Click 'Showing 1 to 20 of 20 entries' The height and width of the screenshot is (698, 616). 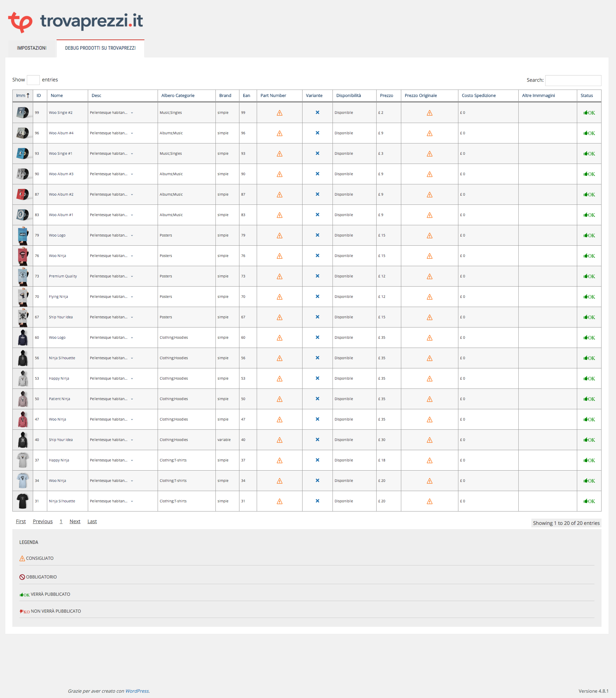tap(566, 523)
